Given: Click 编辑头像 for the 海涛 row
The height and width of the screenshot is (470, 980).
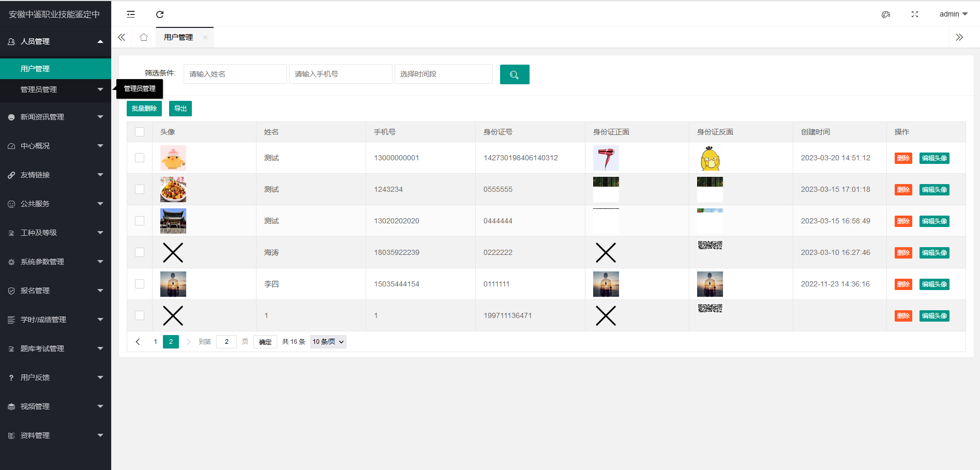Looking at the screenshot, I should tap(934, 253).
